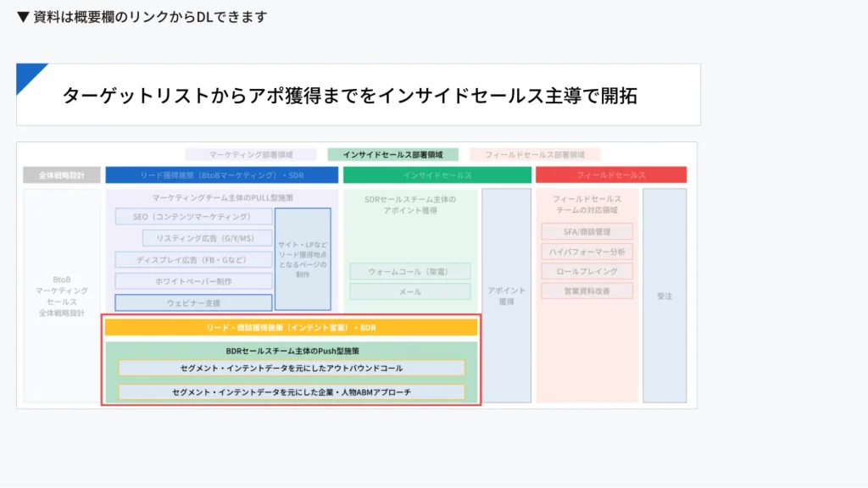The image size is (868, 488).
Task: Click the slide title about ターゲットリスト
Action: coord(349,96)
